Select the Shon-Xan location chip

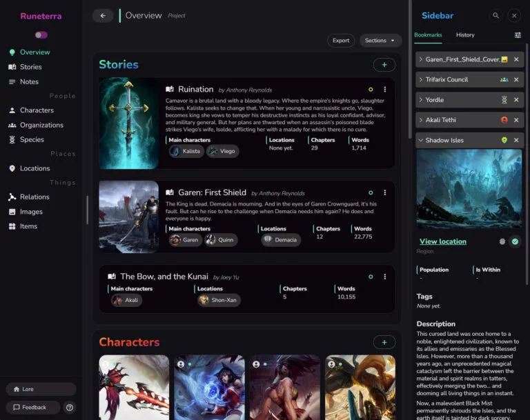219,300
